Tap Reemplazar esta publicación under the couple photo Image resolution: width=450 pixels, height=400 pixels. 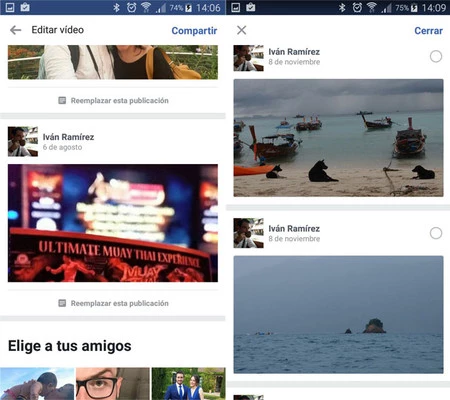click(x=119, y=100)
